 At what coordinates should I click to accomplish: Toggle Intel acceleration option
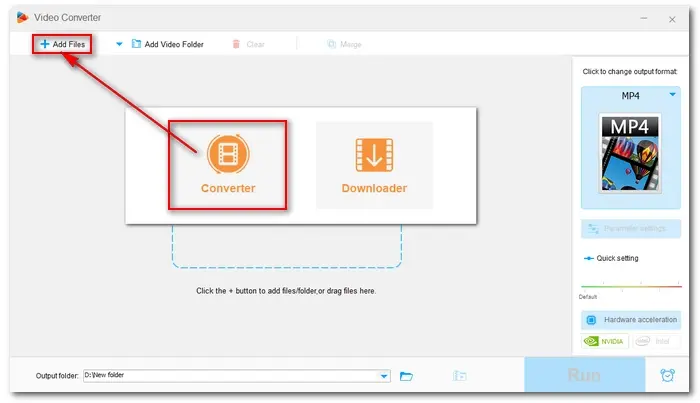coord(656,341)
